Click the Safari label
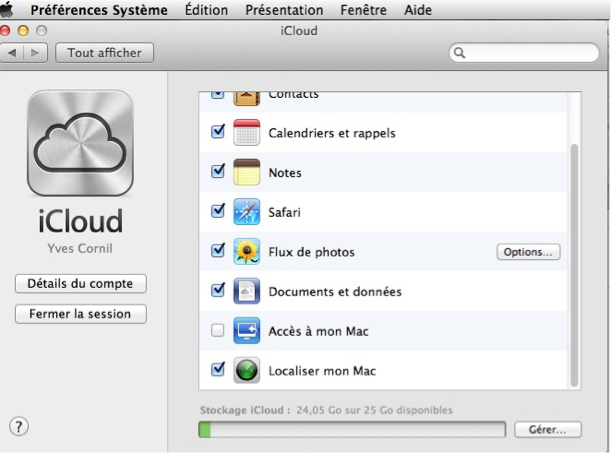Screen dimensions: 611x453 coord(284,212)
